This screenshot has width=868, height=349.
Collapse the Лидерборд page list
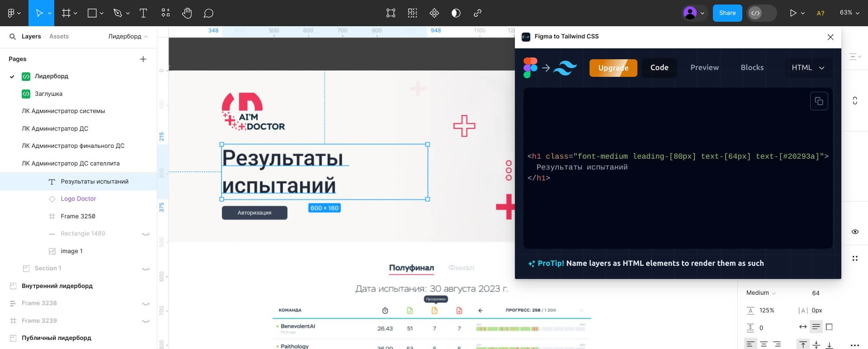coord(128,37)
